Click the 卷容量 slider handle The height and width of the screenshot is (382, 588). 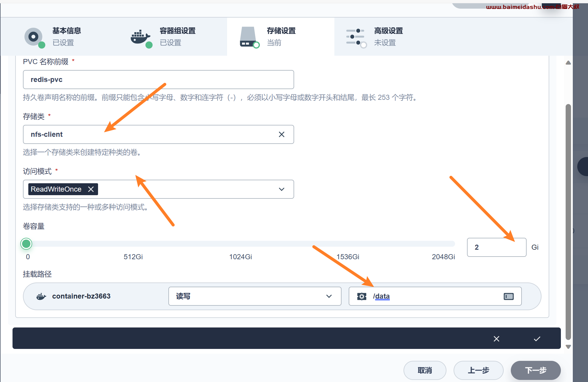pos(26,244)
